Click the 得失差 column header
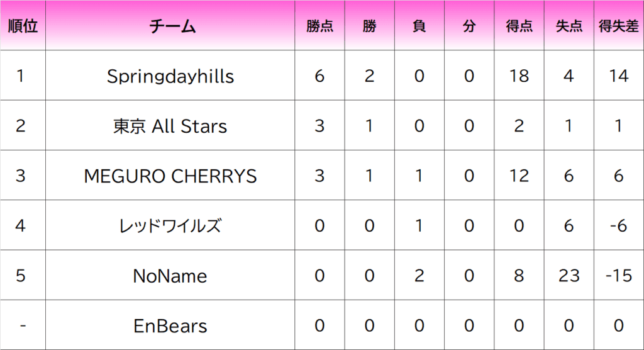644x350 pixels. click(x=618, y=26)
